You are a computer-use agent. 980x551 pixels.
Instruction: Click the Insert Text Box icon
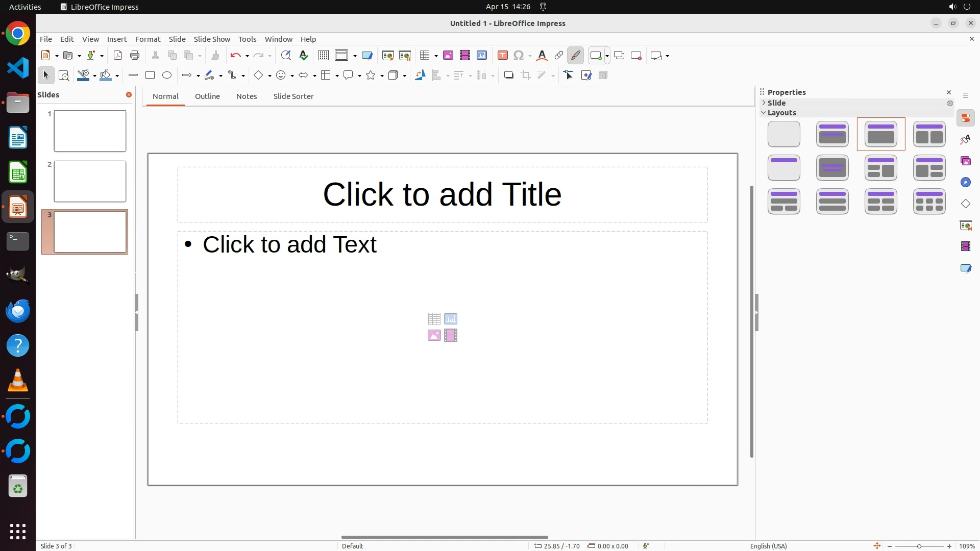point(502,56)
